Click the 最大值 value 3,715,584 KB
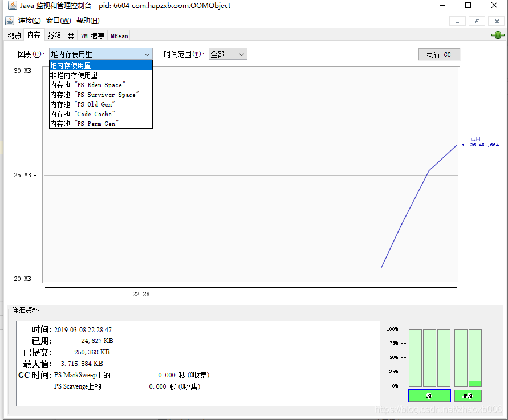This screenshot has height=420, width=508. pyautogui.click(x=82, y=364)
